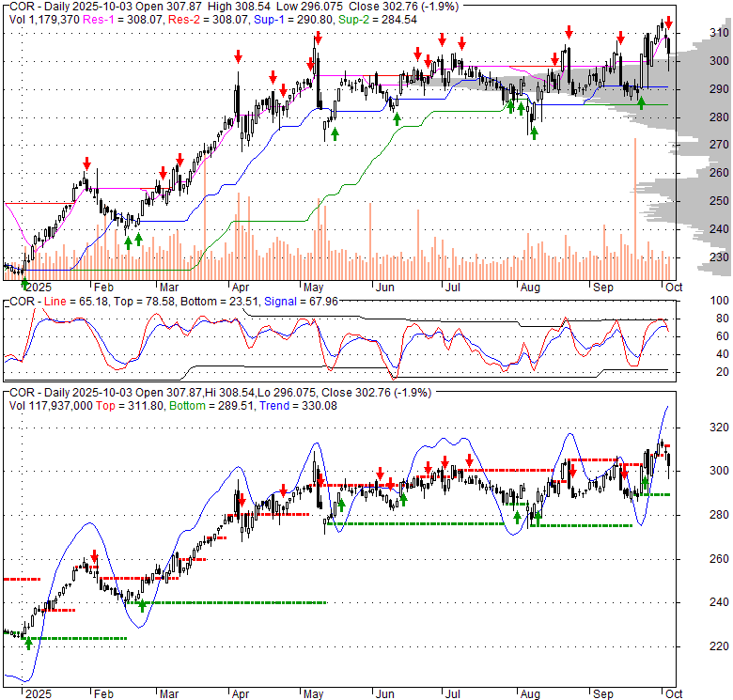This screenshot has height=700, width=733.
Task: Click the '2025' label under the top chart
Action: [x=39, y=288]
